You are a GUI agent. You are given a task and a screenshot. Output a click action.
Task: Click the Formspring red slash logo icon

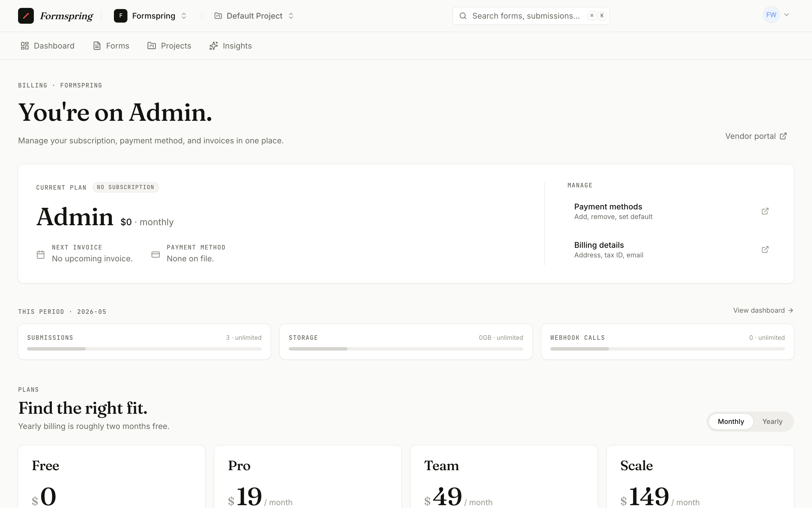pyautogui.click(x=26, y=16)
